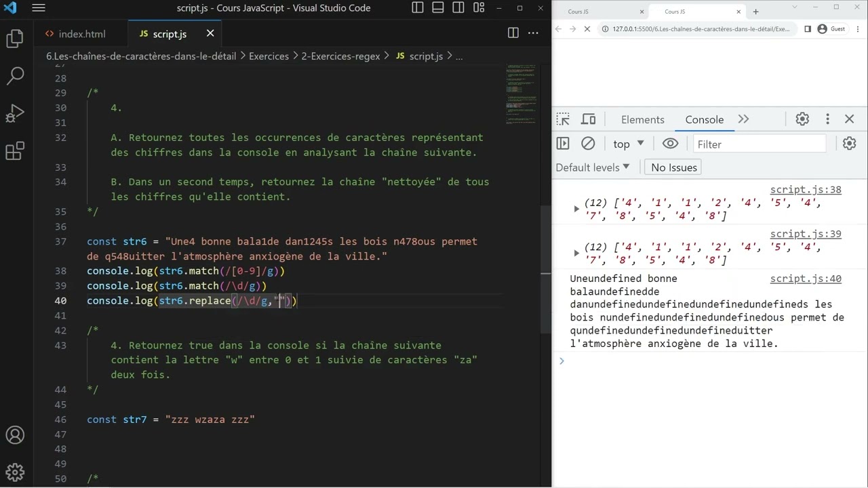
Task: Expand the second logged array of 12
Action: [x=577, y=253]
